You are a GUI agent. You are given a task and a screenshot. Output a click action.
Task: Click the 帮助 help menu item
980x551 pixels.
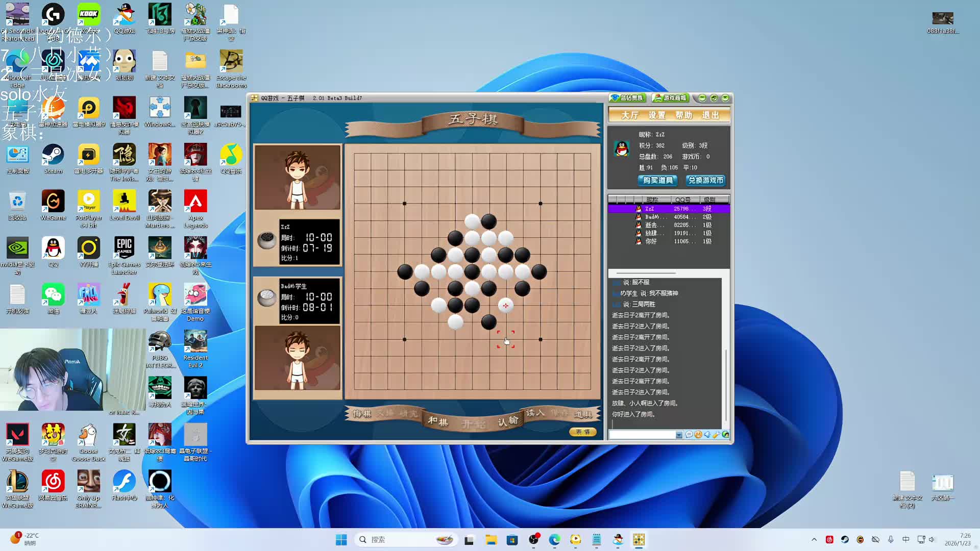[683, 115]
